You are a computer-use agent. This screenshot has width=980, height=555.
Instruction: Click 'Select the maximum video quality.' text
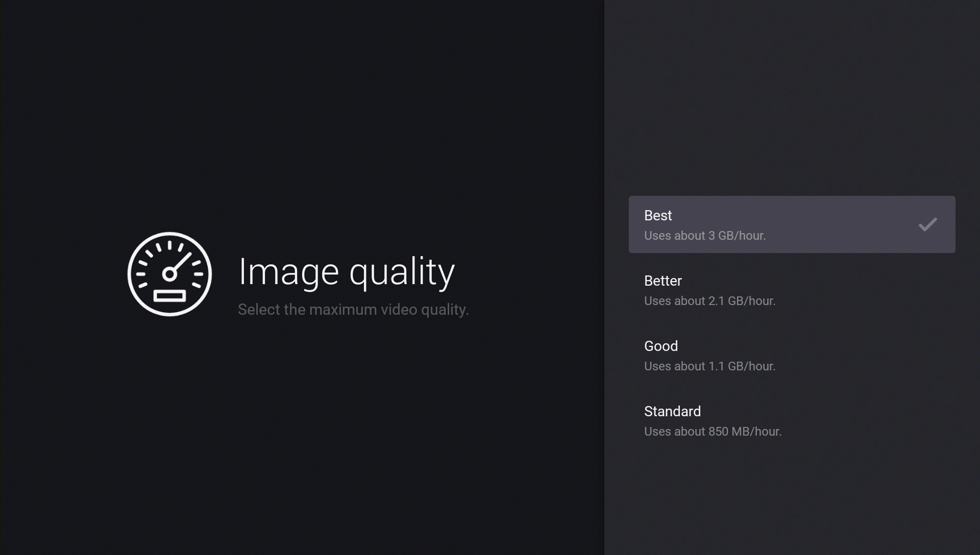(353, 310)
